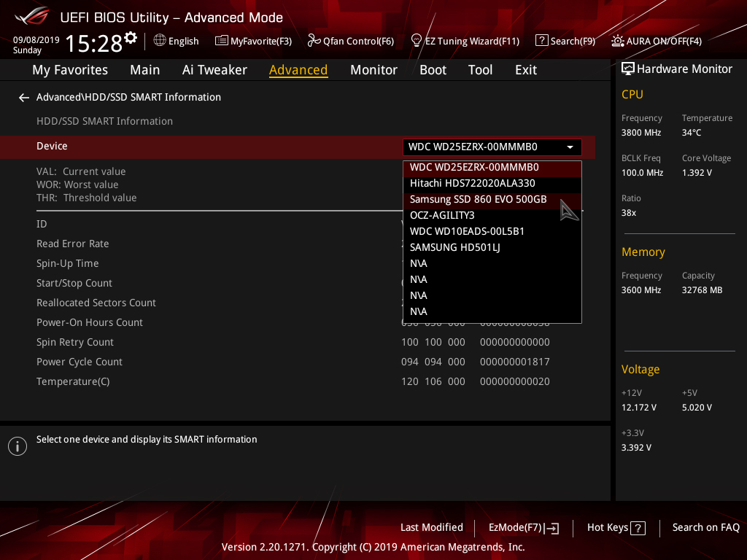Image resolution: width=747 pixels, height=560 pixels.
Task: Launch EZ Tuning Wizard(F11) bulb icon
Action: pyautogui.click(x=417, y=41)
